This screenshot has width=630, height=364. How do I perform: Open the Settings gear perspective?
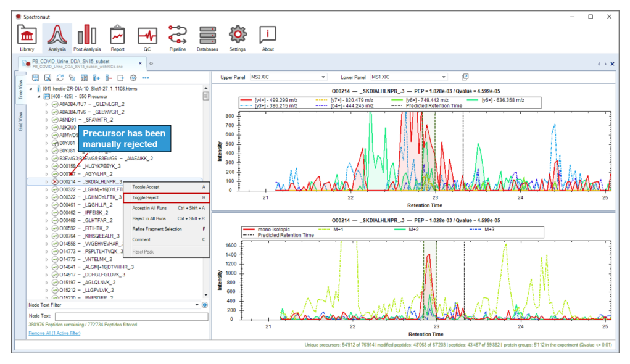point(238,38)
